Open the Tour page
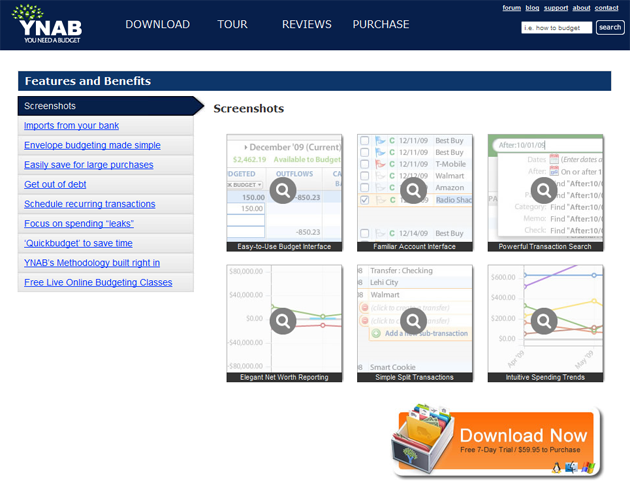 click(x=232, y=24)
